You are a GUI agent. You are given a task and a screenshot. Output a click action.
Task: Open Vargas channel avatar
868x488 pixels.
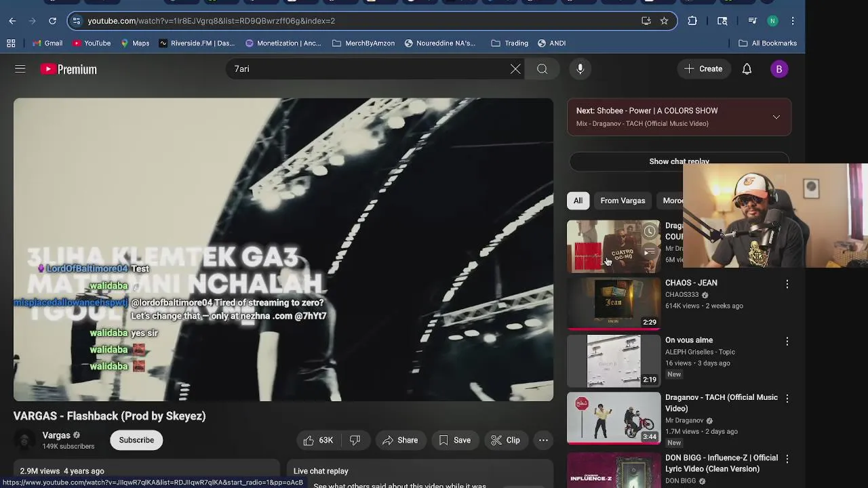pos(25,441)
